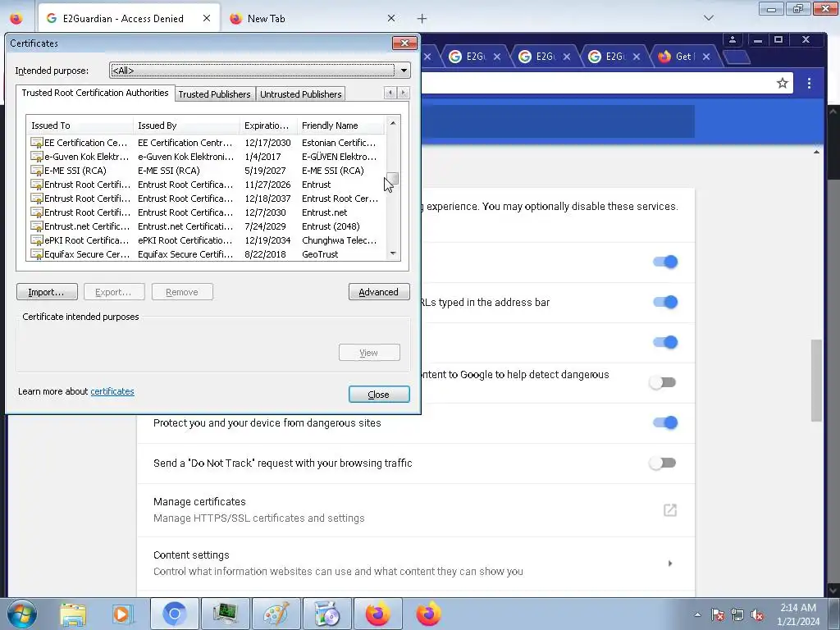Click the Import... button
Viewport: 840px width, 630px height.
47,292
